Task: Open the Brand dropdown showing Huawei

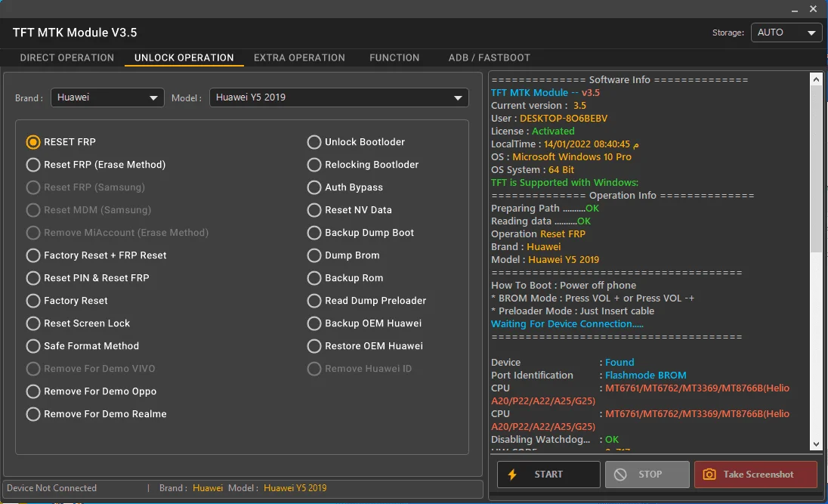Action: coord(107,97)
